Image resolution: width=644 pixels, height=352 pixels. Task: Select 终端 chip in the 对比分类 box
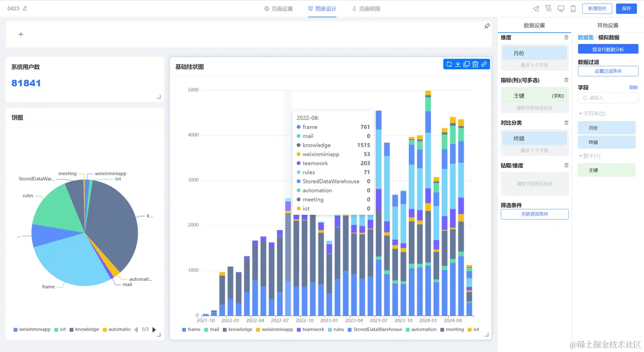click(x=534, y=139)
